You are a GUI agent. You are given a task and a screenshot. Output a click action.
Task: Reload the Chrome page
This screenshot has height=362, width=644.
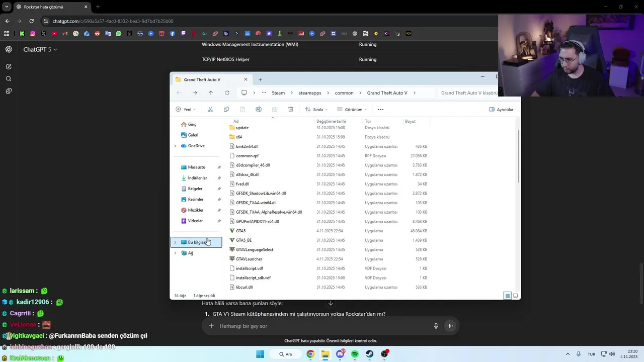click(31, 21)
